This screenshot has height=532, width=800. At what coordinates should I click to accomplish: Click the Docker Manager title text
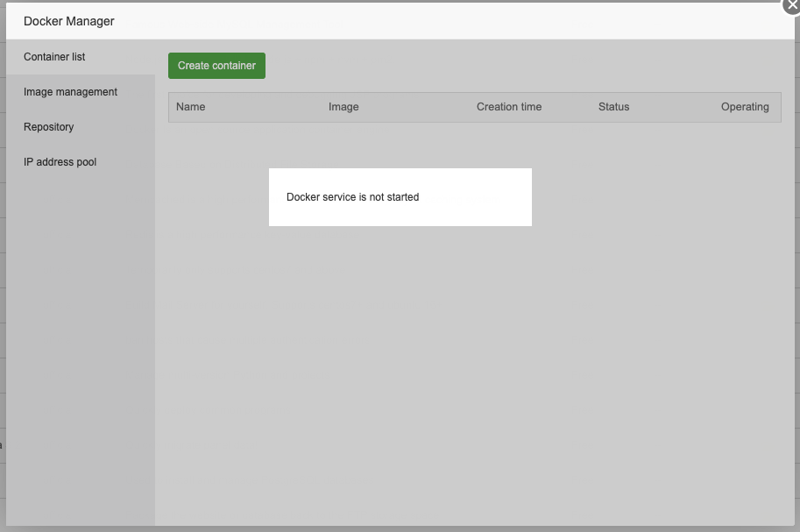click(x=69, y=21)
